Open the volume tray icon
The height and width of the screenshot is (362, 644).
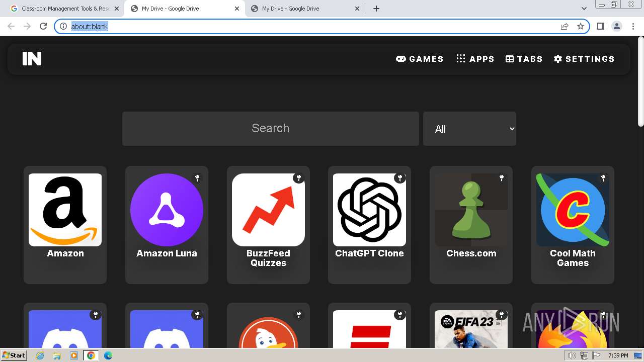(x=572, y=355)
